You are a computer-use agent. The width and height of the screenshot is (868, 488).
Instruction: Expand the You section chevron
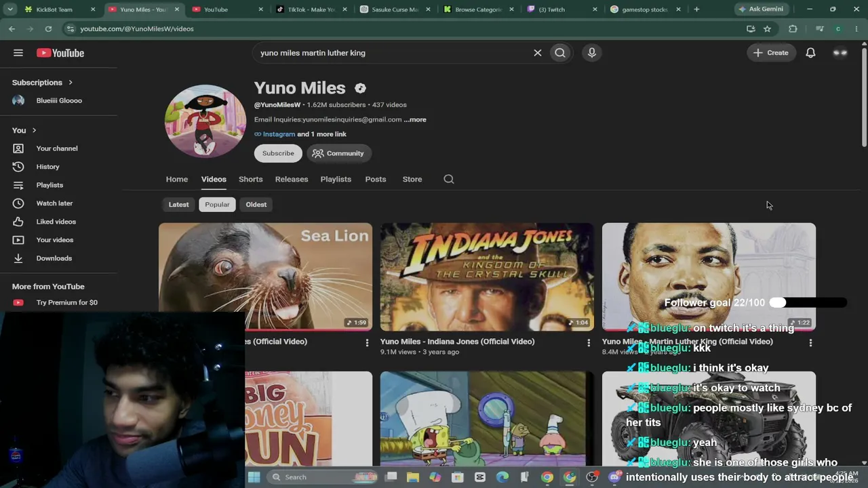(x=34, y=130)
